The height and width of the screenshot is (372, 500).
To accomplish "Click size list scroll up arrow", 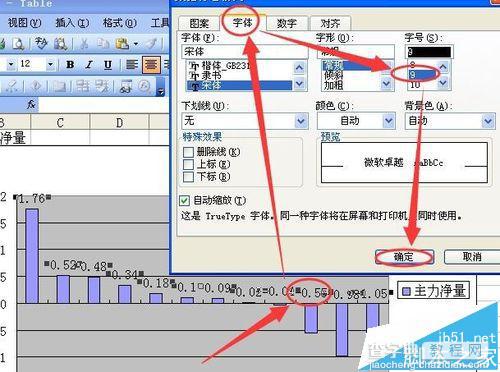I will click(x=443, y=67).
